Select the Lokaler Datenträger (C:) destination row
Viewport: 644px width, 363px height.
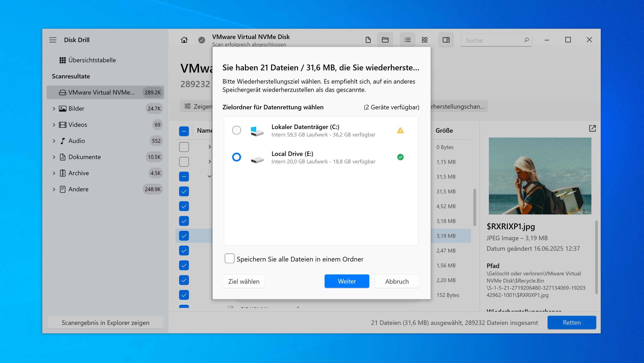pyautogui.click(x=321, y=130)
